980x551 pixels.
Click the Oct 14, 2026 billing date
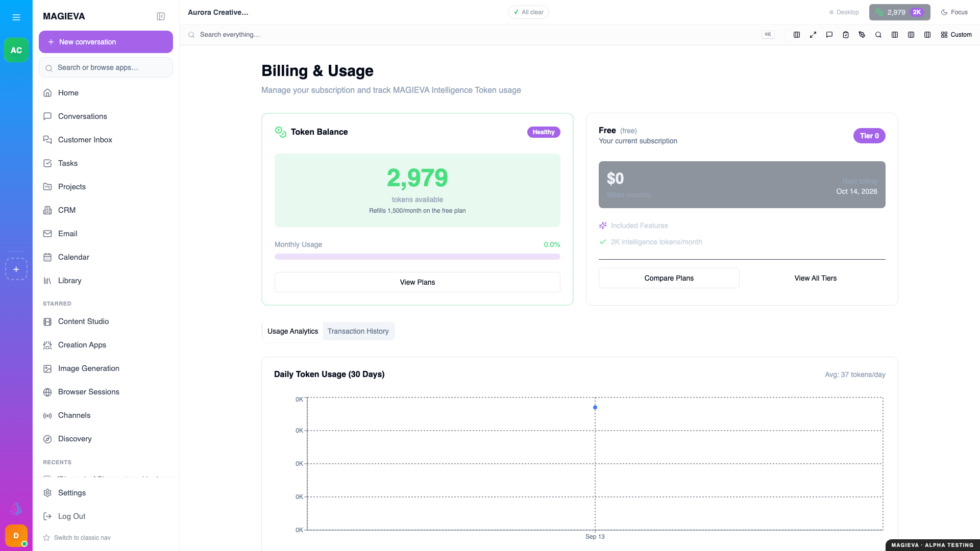point(856,191)
